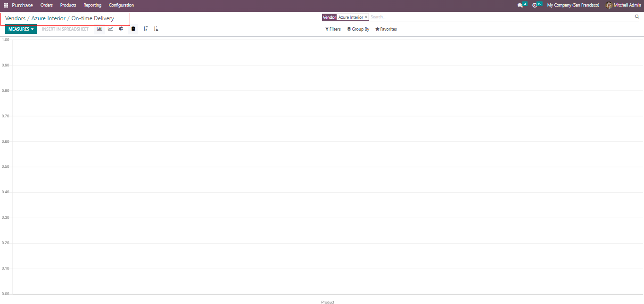Open the conversations message icon
Screen dimensions: 644x304
520,5
